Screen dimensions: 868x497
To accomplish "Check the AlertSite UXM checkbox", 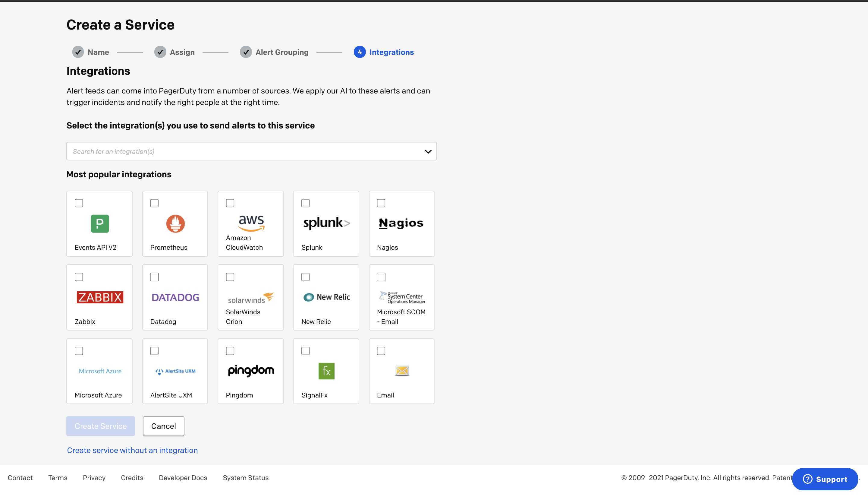I will [155, 351].
